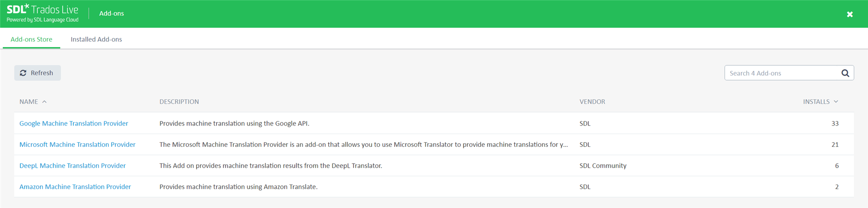This screenshot has height=208, width=868.
Task: Click the Add-ons title in header
Action: coord(112,14)
